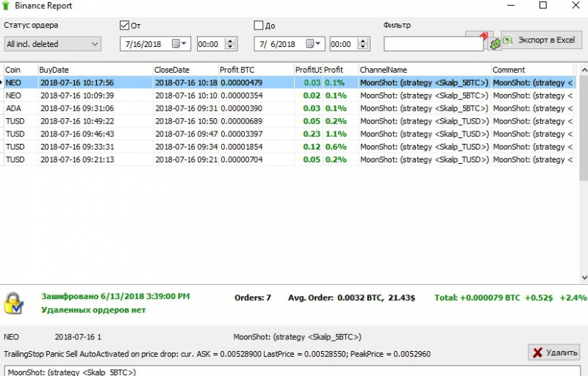Select the ADA row

(290, 108)
